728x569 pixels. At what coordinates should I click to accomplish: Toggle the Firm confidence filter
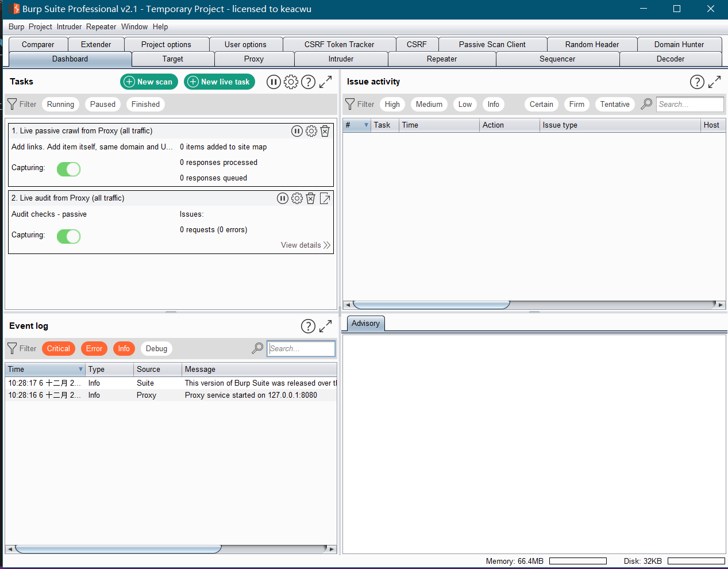coord(577,104)
